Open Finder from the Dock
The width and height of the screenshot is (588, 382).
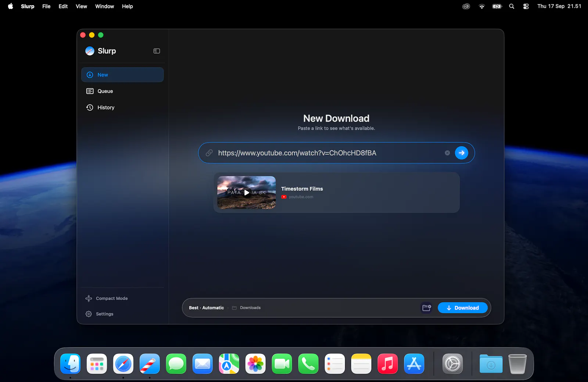(x=70, y=364)
